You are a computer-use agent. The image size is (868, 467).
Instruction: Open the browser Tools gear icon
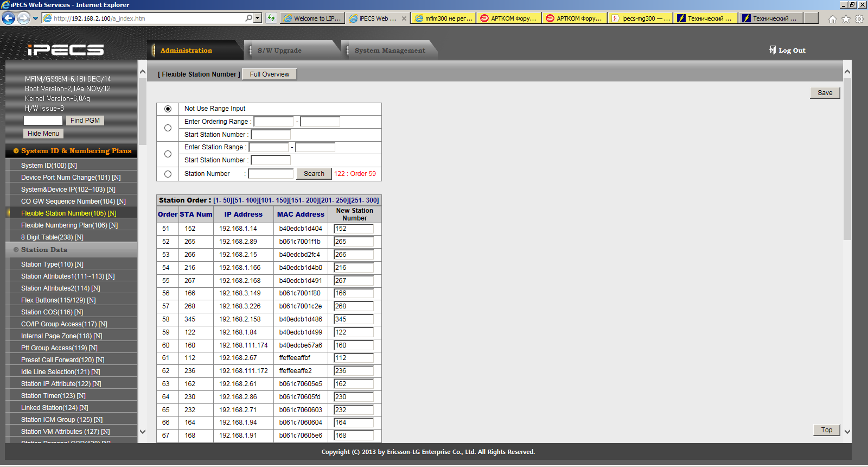(859, 19)
